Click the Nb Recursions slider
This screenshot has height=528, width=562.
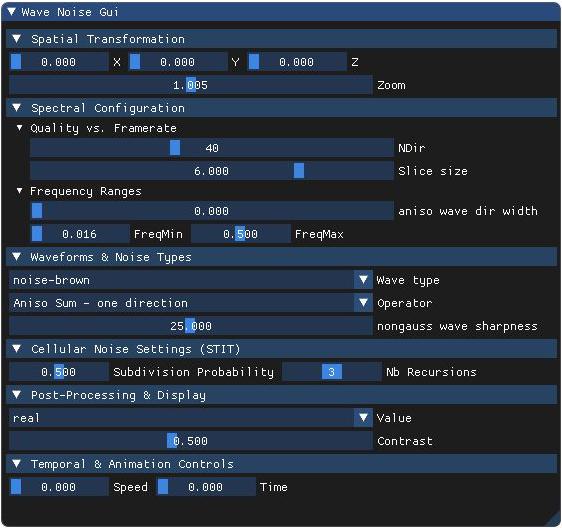coord(332,372)
